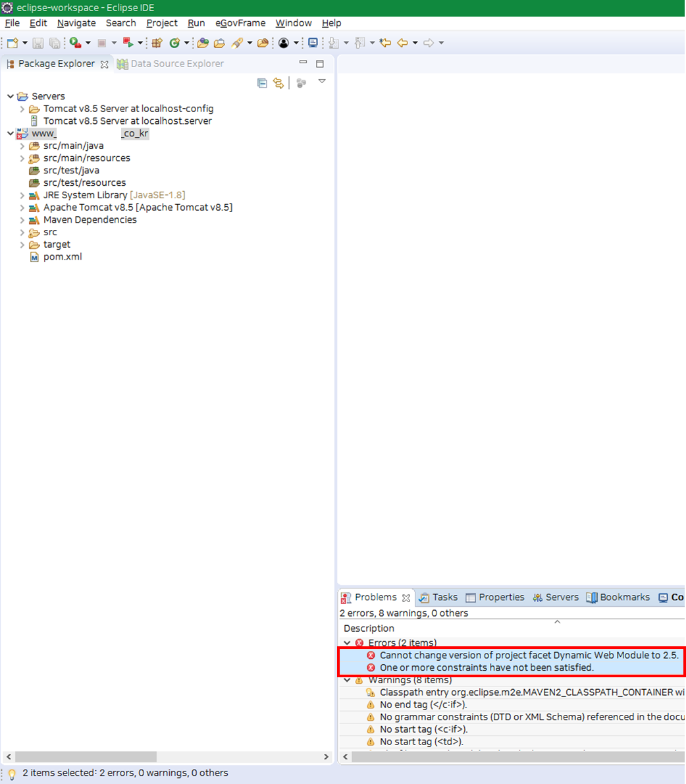The image size is (686, 784).
Task: Click Problems view horizontal scrollbar left arrow
Action: 345,757
